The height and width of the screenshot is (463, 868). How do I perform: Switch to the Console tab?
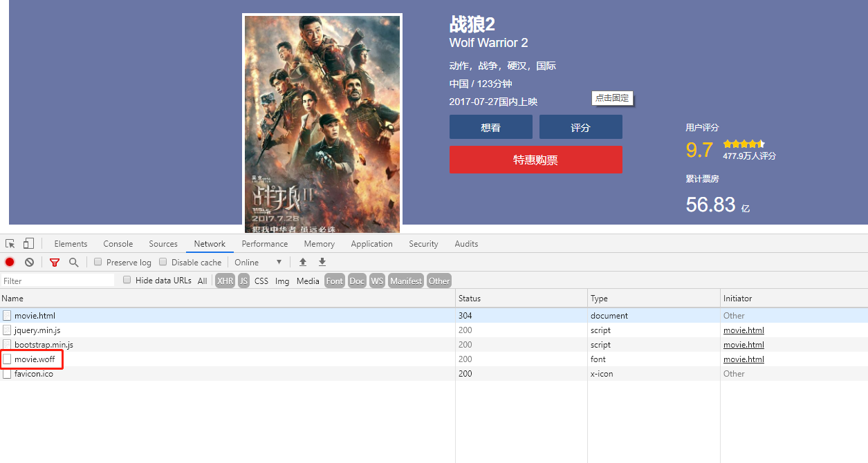pos(118,244)
